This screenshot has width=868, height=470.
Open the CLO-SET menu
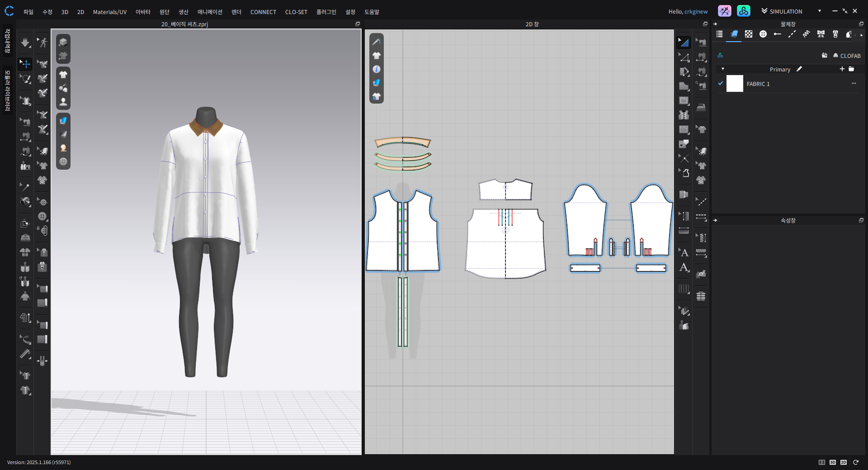coord(296,12)
